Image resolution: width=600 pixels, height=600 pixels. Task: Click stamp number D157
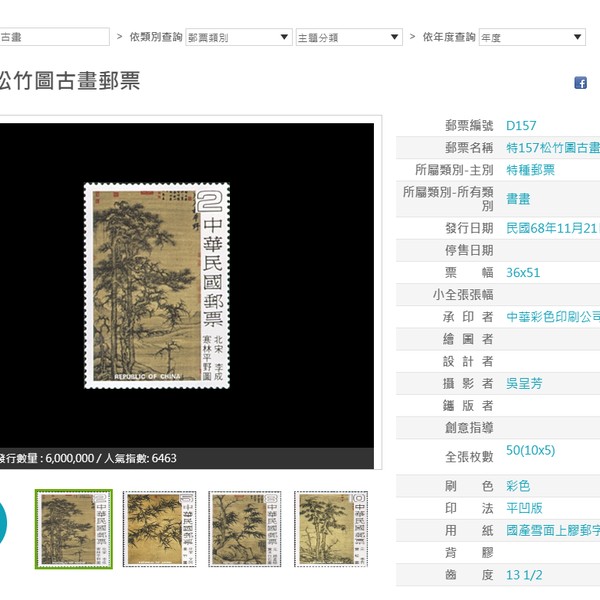tap(521, 126)
